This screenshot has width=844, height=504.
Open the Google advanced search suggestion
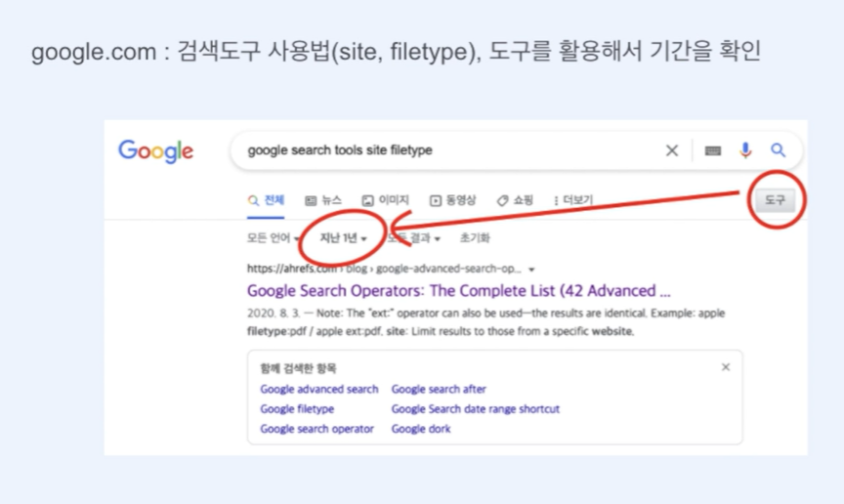319,389
